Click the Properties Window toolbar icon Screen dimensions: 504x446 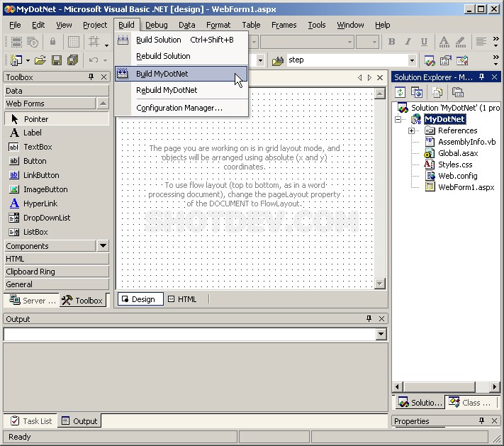[446, 60]
